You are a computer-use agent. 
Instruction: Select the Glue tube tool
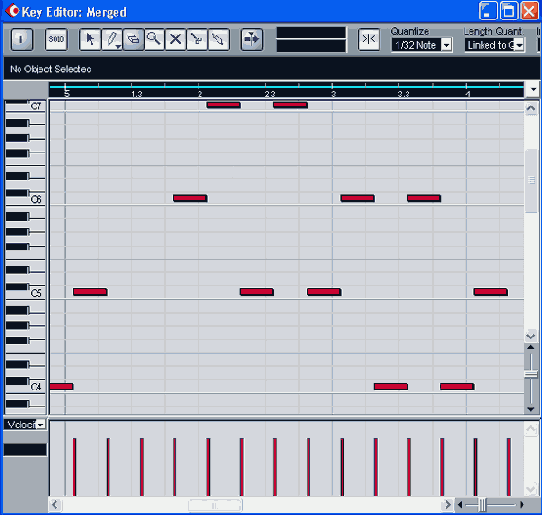click(218, 39)
